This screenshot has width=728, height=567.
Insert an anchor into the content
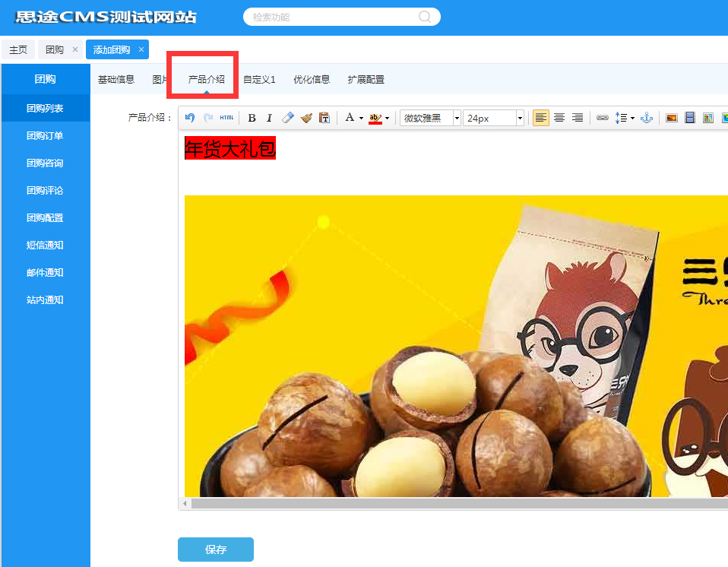(646, 118)
